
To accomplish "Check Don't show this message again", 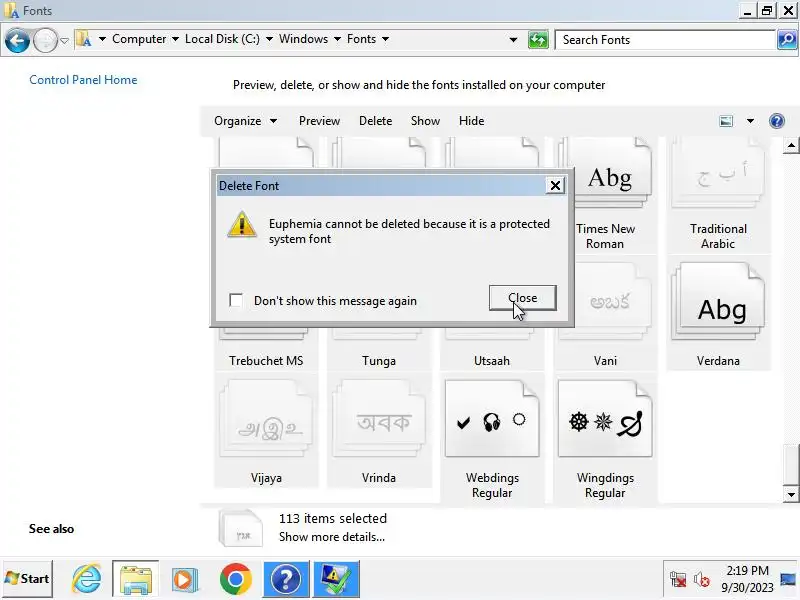I will (236, 300).
